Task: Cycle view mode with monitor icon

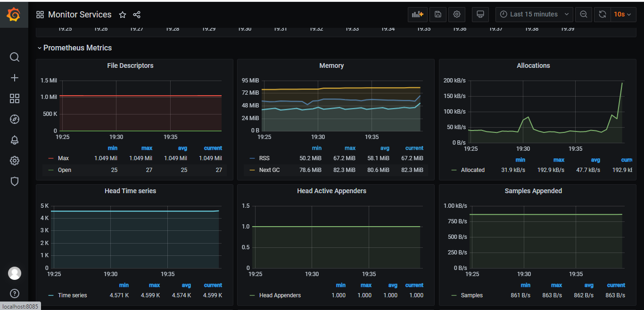Action: [x=480, y=14]
